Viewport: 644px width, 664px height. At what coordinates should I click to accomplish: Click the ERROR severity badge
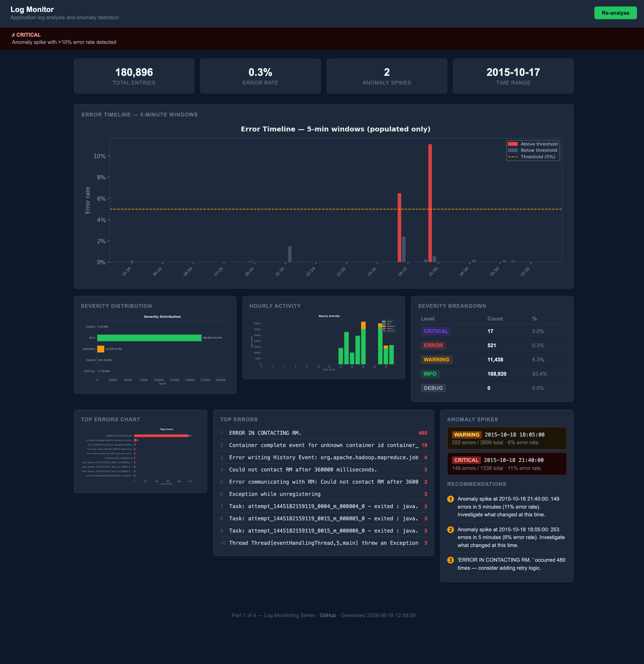coord(433,345)
